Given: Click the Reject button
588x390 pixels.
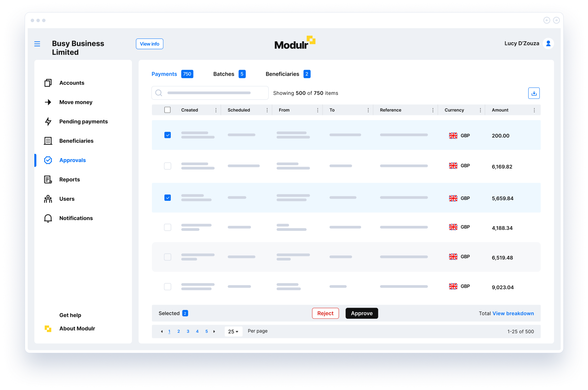Looking at the screenshot, I should click(x=325, y=313).
